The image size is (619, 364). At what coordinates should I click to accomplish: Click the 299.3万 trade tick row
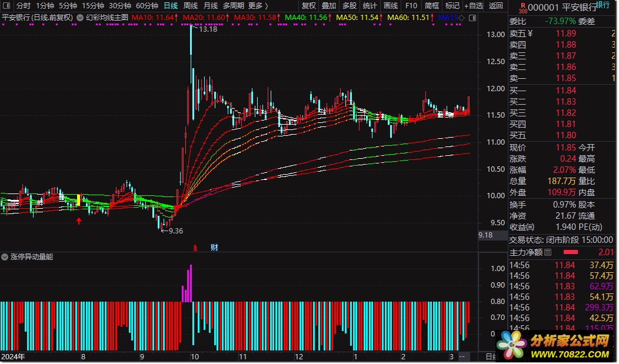[x=563, y=308]
